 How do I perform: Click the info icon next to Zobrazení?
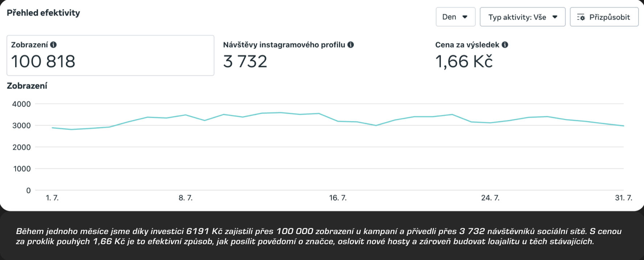click(x=53, y=45)
